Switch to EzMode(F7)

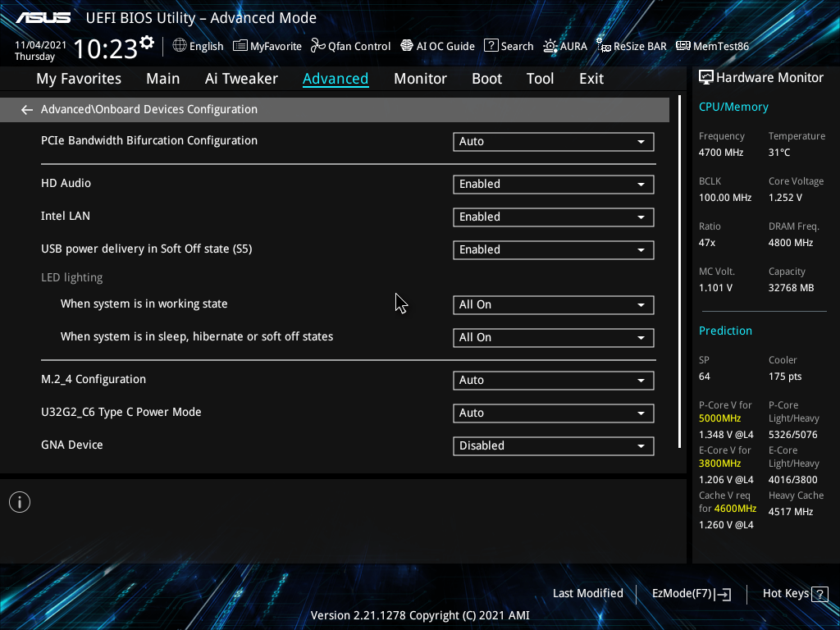(x=691, y=594)
